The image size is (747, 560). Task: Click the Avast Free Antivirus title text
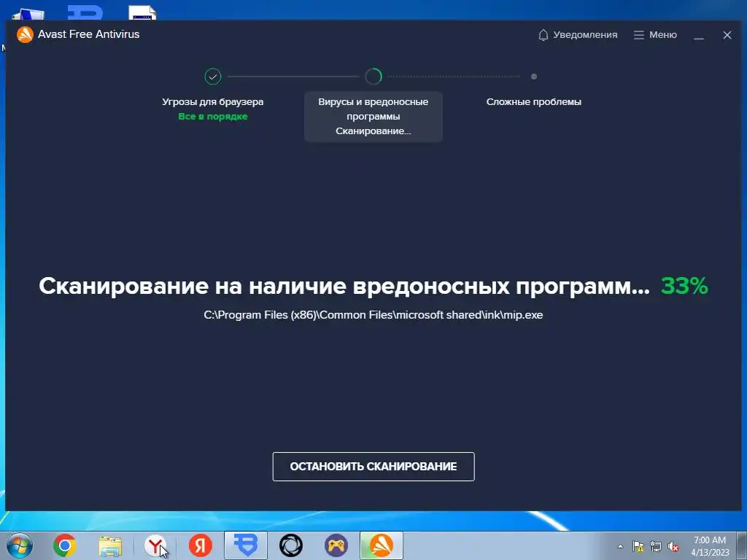pos(88,34)
